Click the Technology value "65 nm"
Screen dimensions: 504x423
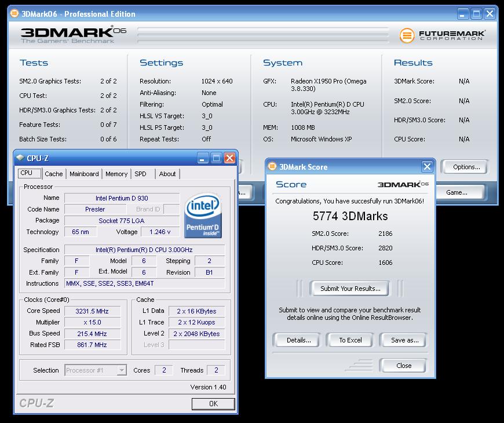(81, 232)
